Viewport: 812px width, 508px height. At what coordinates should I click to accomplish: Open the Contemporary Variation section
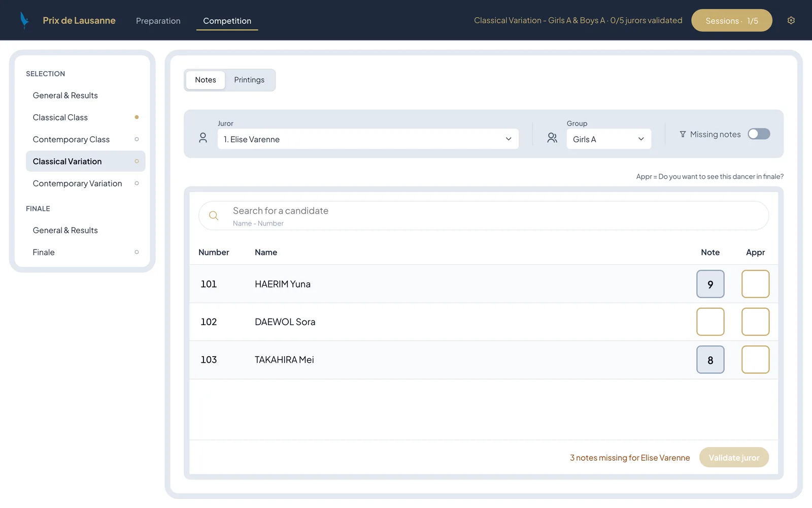pyautogui.click(x=85, y=183)
